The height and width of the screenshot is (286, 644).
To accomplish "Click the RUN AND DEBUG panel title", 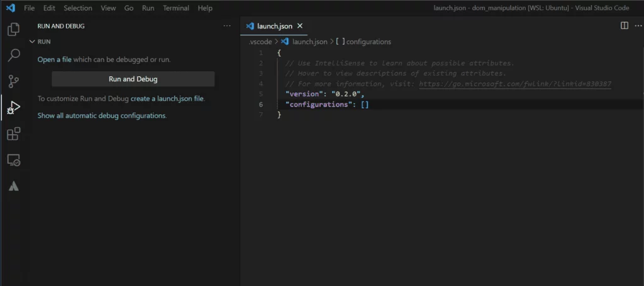I will tap(61, 26).
